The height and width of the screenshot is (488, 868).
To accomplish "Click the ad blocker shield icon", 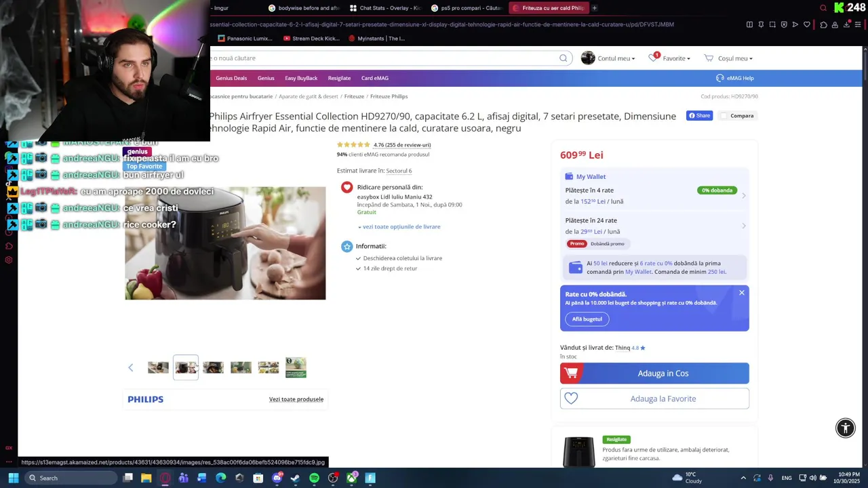I will 784,24.
